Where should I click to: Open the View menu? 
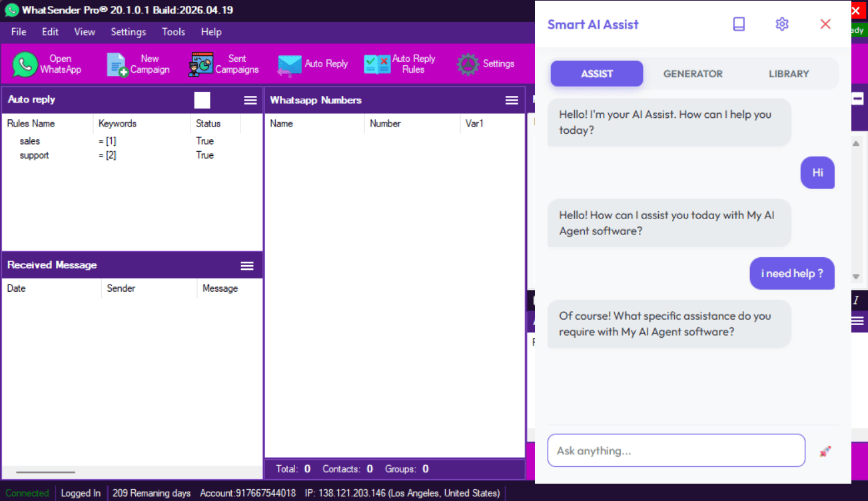tap(85, 32)
